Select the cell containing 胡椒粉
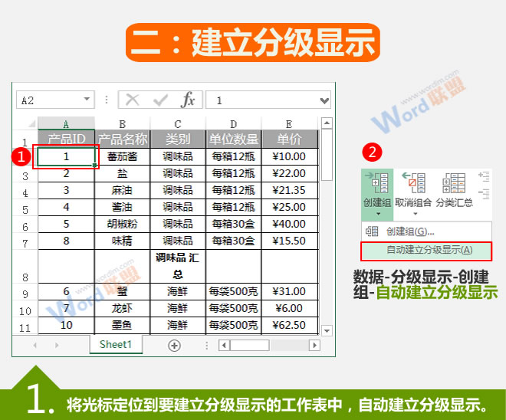 click(x=122, y=224)
